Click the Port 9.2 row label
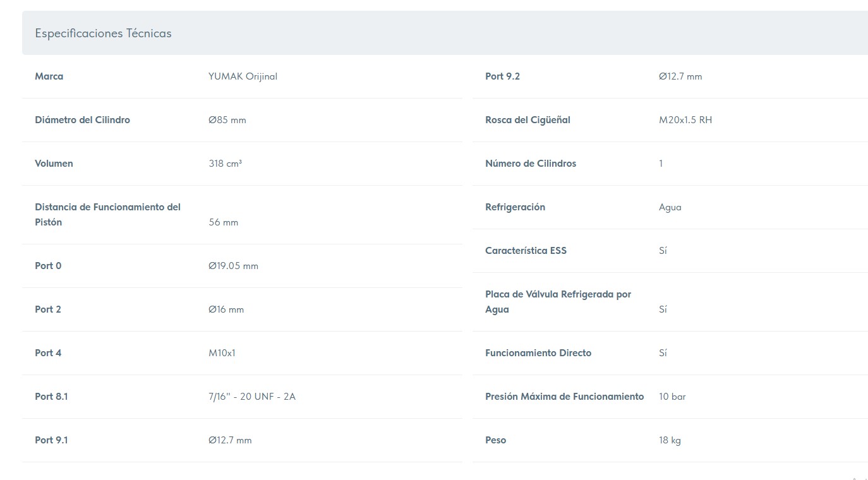The width and height of the screenshot is (868, 480). 502,76
